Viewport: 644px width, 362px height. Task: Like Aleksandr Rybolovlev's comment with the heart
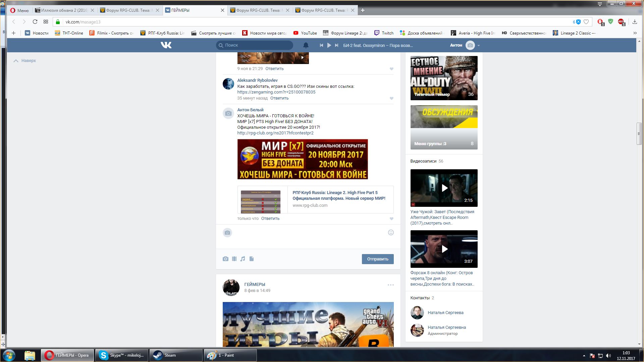click(x=391, y=99)
